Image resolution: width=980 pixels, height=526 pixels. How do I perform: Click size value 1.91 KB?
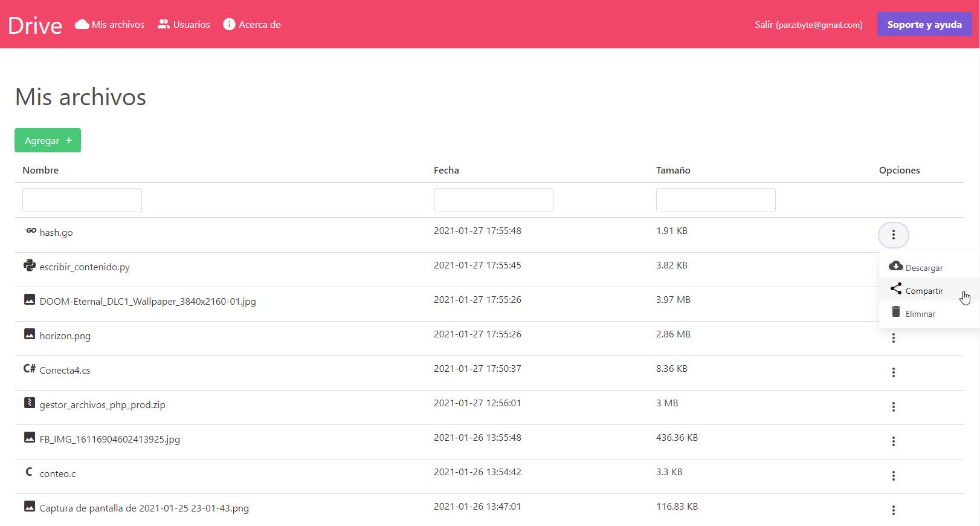pos(672,230)
